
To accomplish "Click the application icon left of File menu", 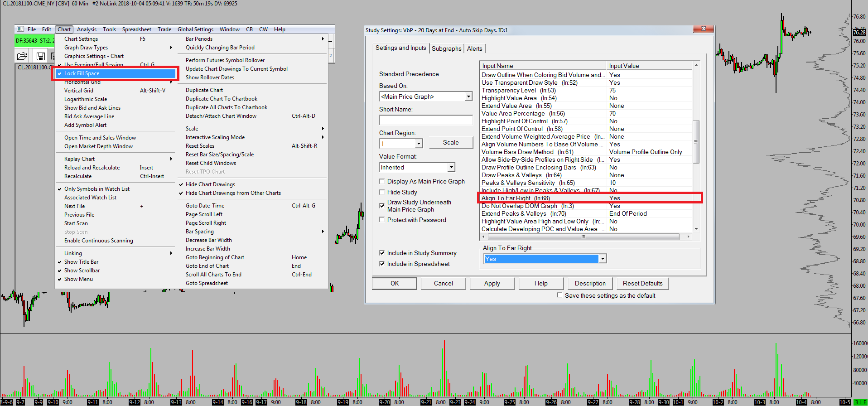I will coord(20,29).
